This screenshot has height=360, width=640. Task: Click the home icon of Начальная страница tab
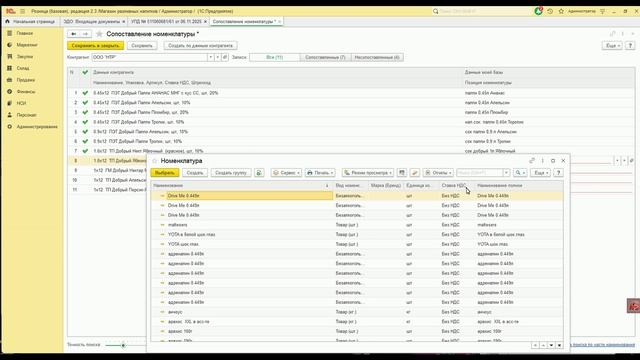pos(7,21)
